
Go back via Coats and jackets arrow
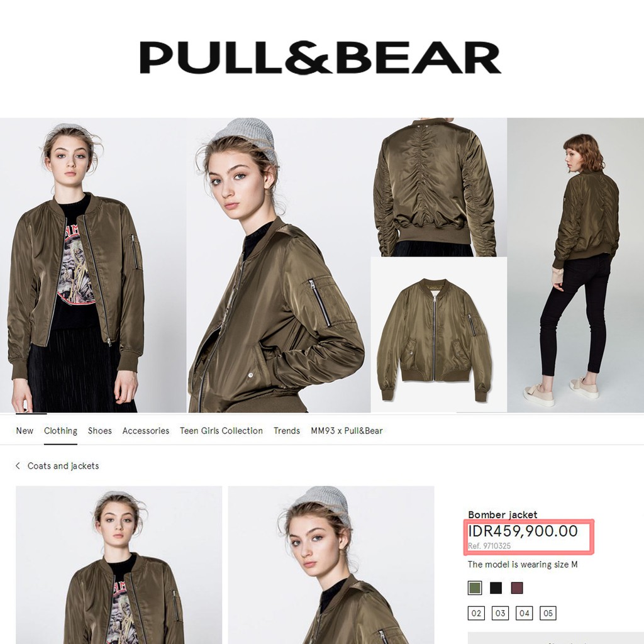click(x=18, y=466)
